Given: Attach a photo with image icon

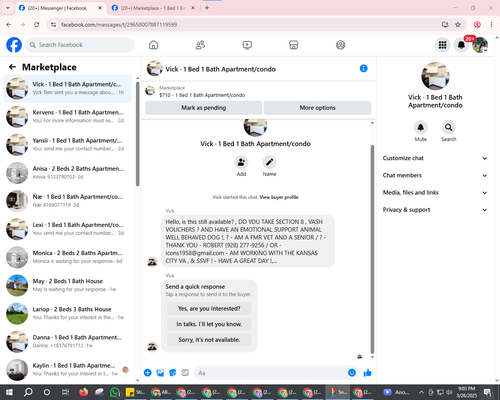Looking at the screenshot, I should [x=160, y=373].
